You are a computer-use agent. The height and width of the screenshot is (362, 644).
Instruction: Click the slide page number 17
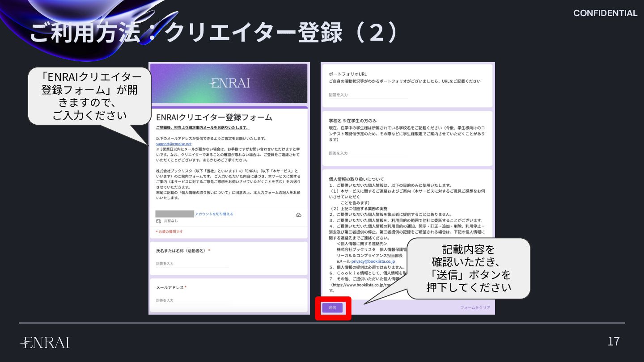614,342
